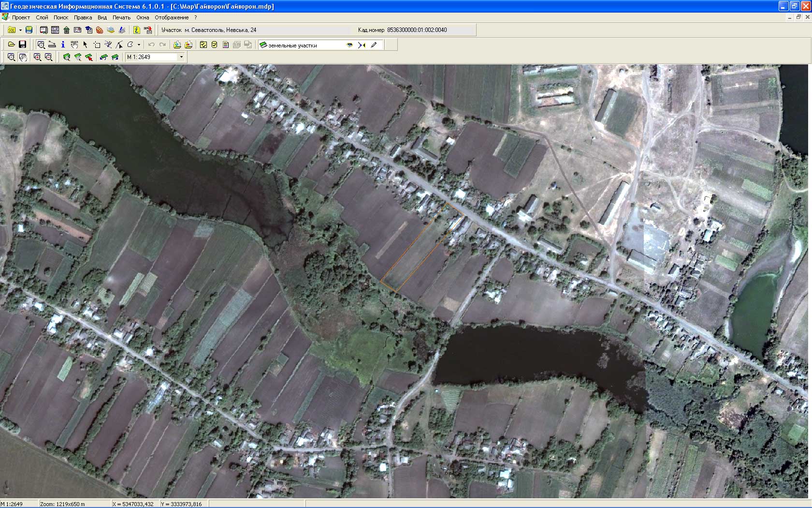Viewport: 812px width, 508px height.
Task: Click the save floppy disk icon
Action: (x=22, y=45)
